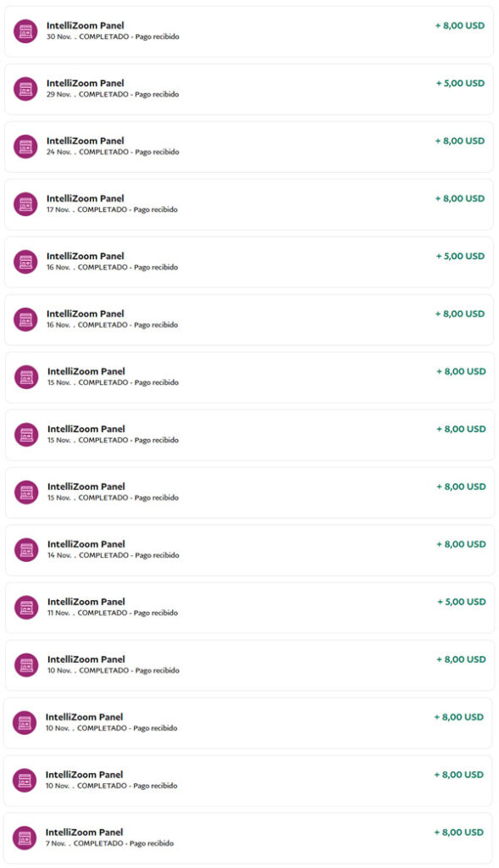Click '29 Nov. COMPLETADO - Pago recibido' status text

(x=113, y=95)
